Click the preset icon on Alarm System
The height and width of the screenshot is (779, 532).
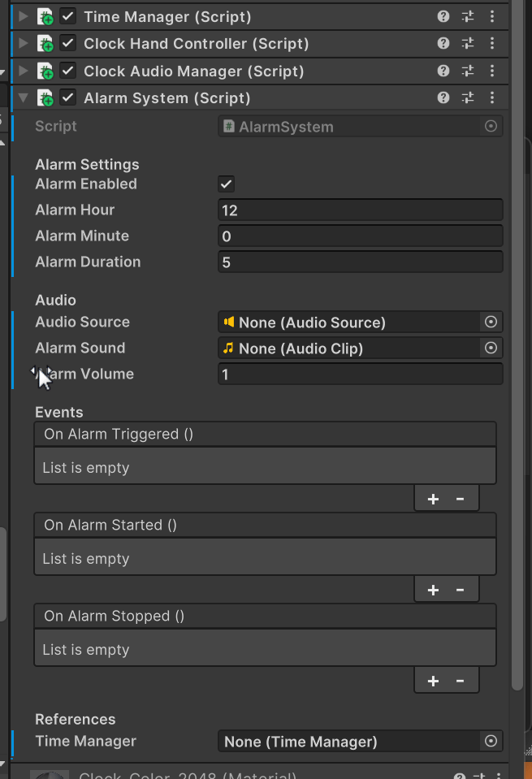point(467,97)
